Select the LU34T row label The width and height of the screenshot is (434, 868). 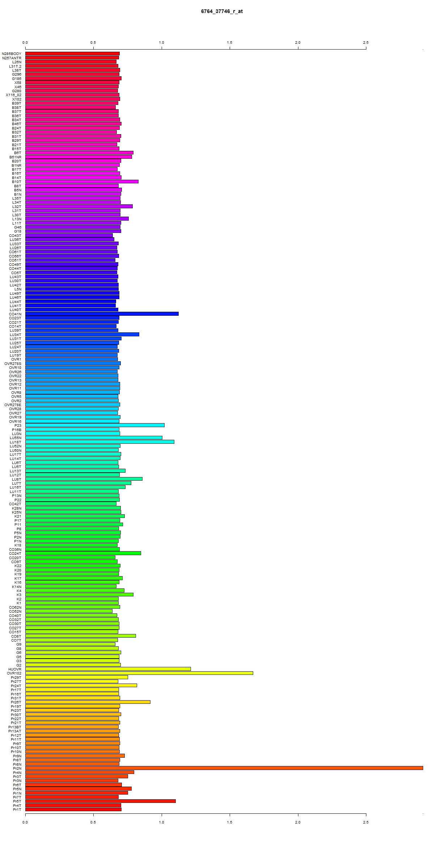(x=16, y=335)
